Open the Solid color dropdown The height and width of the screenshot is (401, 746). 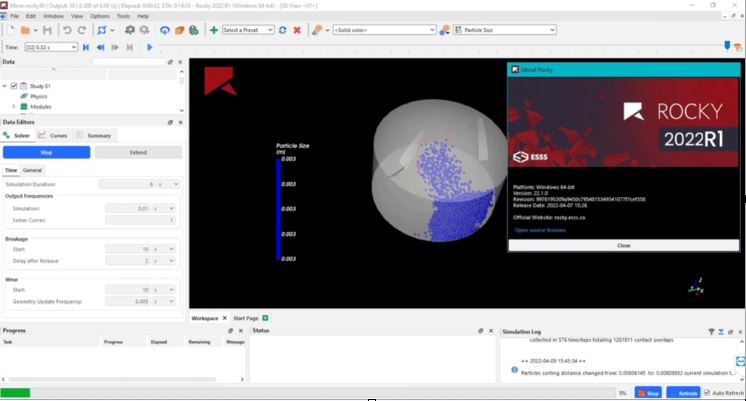(x=383, y=30)
